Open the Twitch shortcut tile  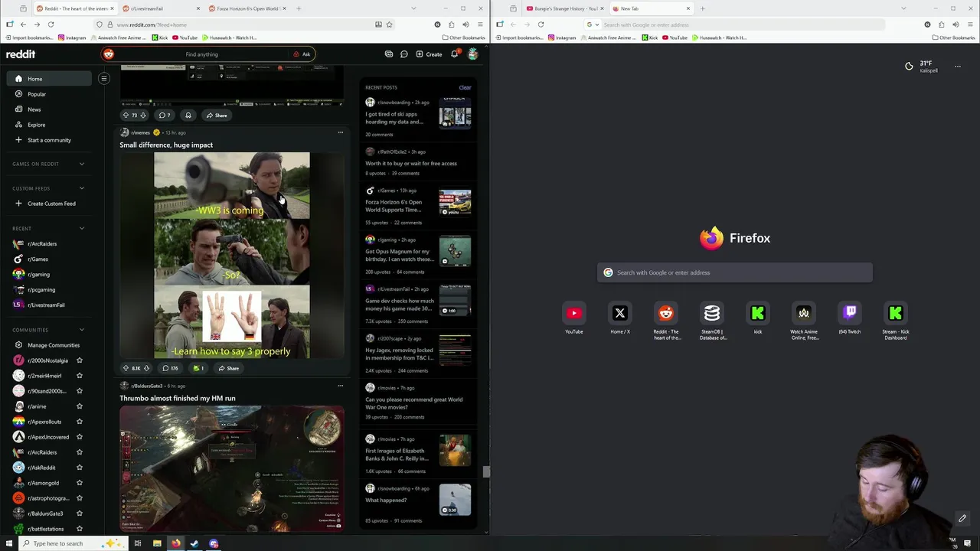point(850,318)
